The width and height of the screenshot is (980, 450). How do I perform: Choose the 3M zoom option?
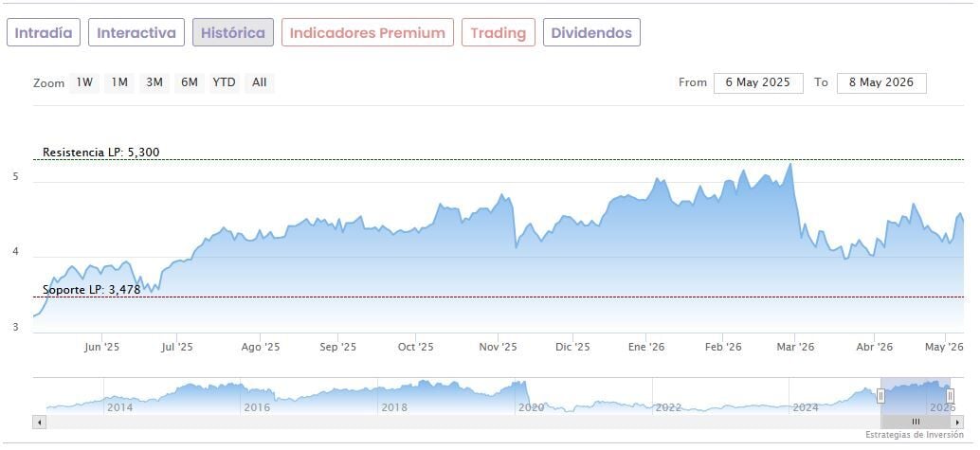[x=154, y=82]
